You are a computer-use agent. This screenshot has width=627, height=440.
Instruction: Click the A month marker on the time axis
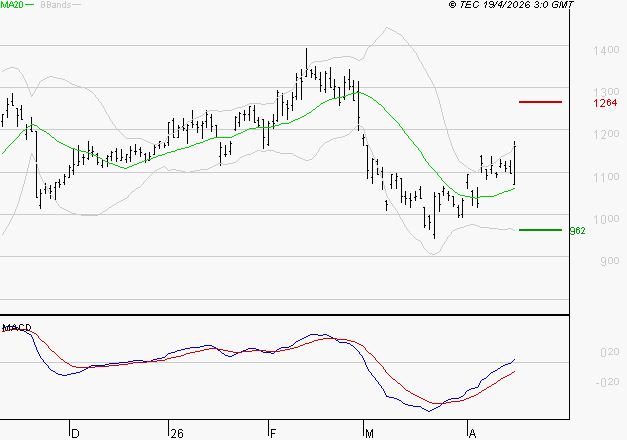coord(472,434)
